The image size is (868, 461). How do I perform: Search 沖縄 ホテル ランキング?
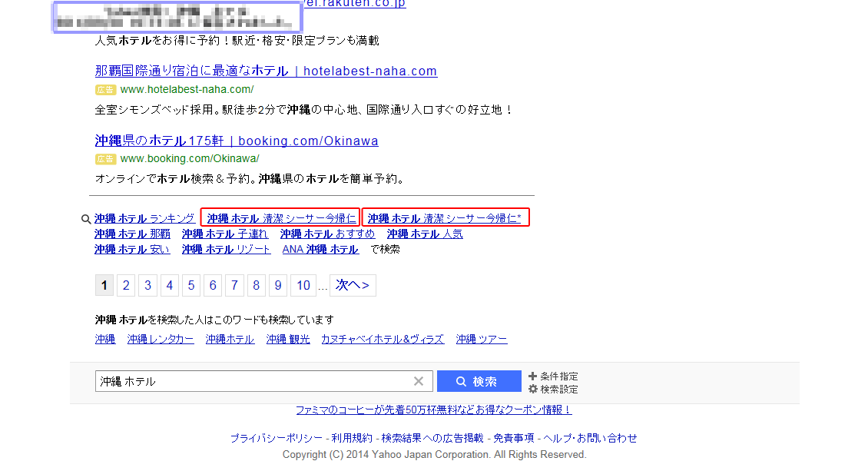pyautogui.click(x=144, y=219)
